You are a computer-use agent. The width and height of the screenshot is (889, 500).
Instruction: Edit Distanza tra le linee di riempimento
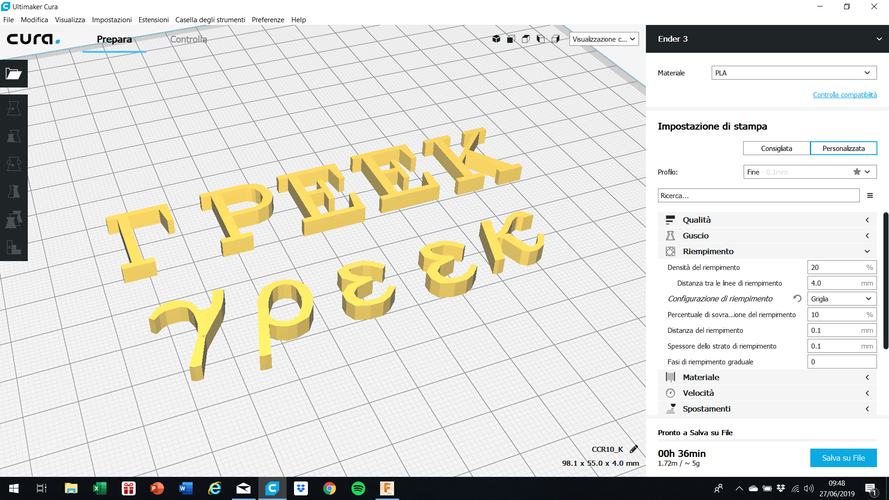click(841, 283)
